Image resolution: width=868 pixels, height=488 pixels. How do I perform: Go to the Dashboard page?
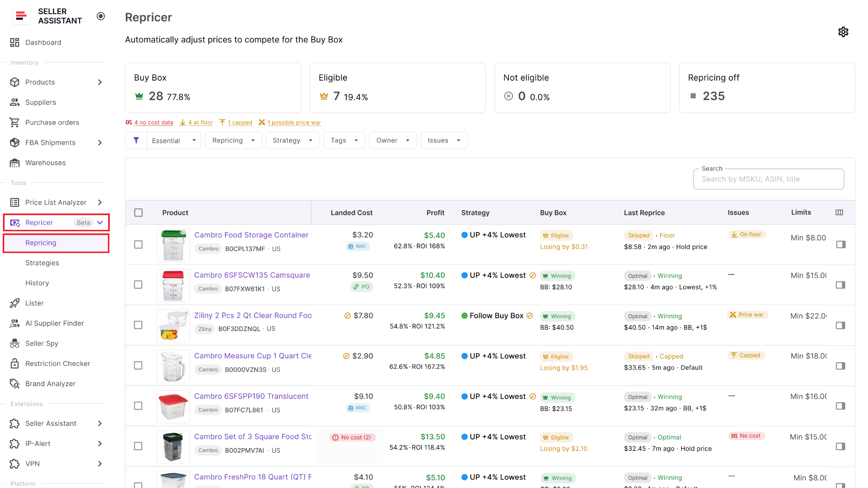[43, 42]
